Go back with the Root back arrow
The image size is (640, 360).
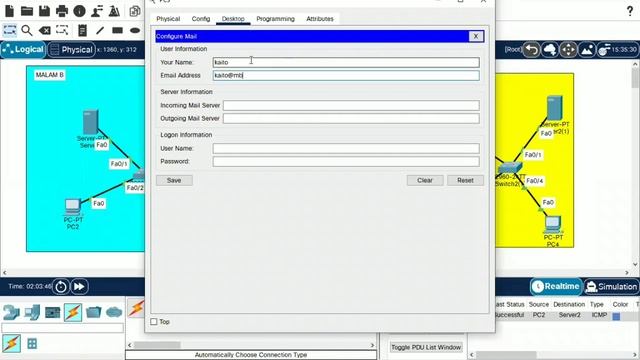click(531, 50)
